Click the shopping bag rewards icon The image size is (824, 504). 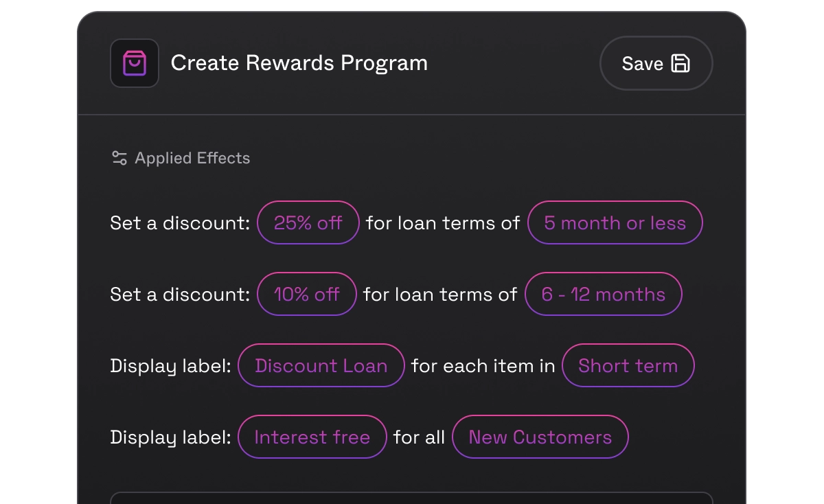tap(135, 63)
